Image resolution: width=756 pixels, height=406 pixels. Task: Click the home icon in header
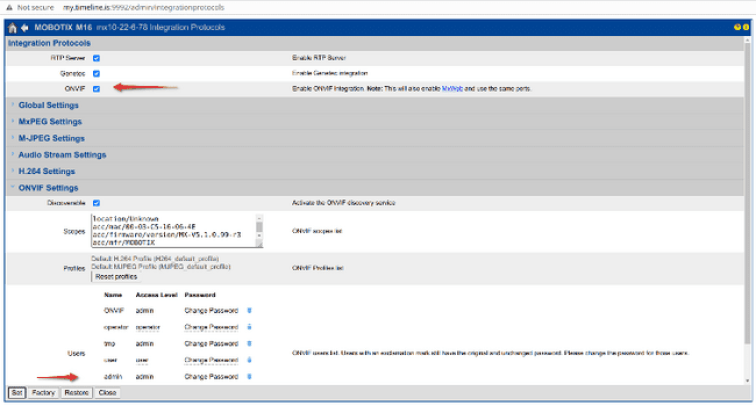13,26
